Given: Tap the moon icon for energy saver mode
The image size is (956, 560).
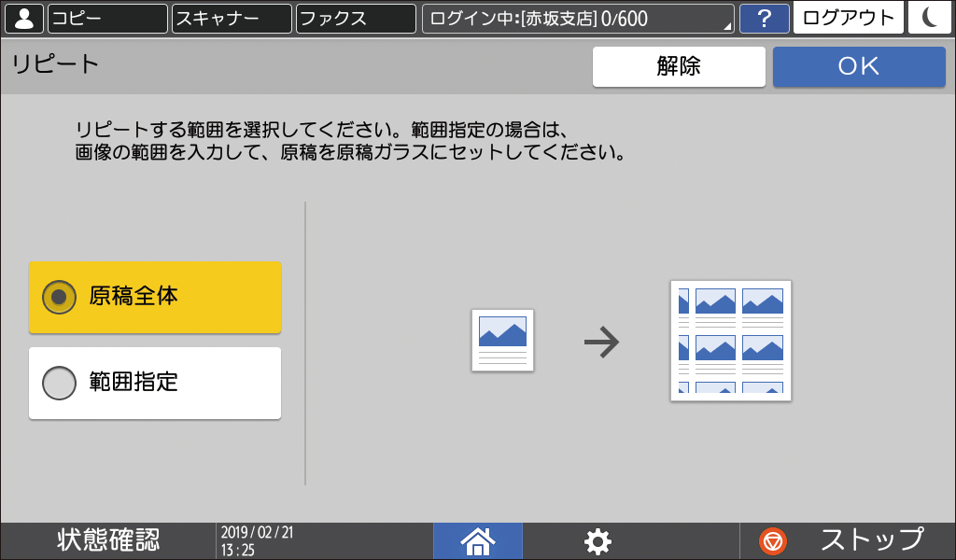Looking at the screenshot, I should click(930, 18).
